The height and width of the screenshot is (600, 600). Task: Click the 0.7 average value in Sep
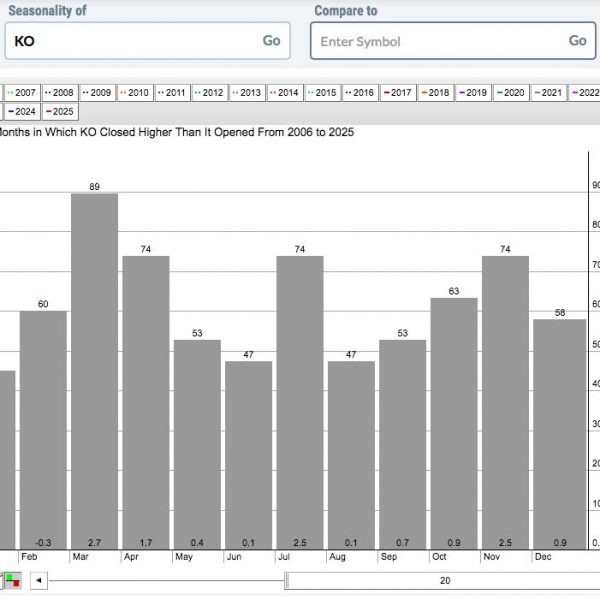pos(403,543)
